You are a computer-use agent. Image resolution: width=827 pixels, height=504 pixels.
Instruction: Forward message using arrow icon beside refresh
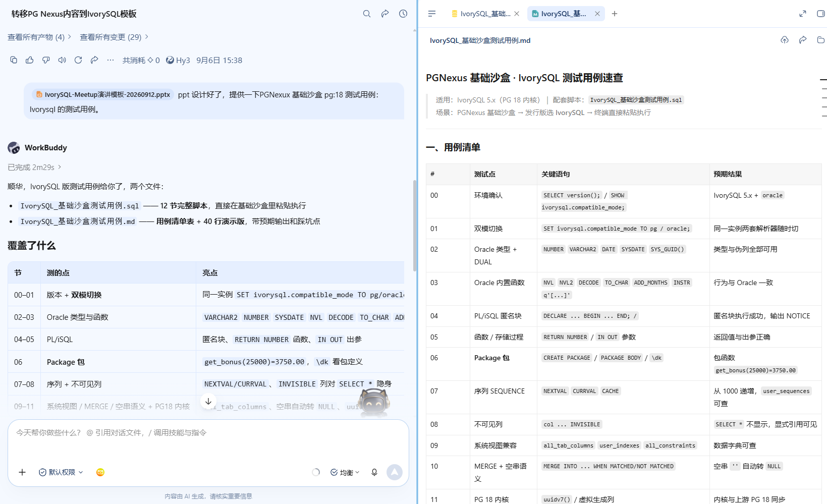click(94, 60)
